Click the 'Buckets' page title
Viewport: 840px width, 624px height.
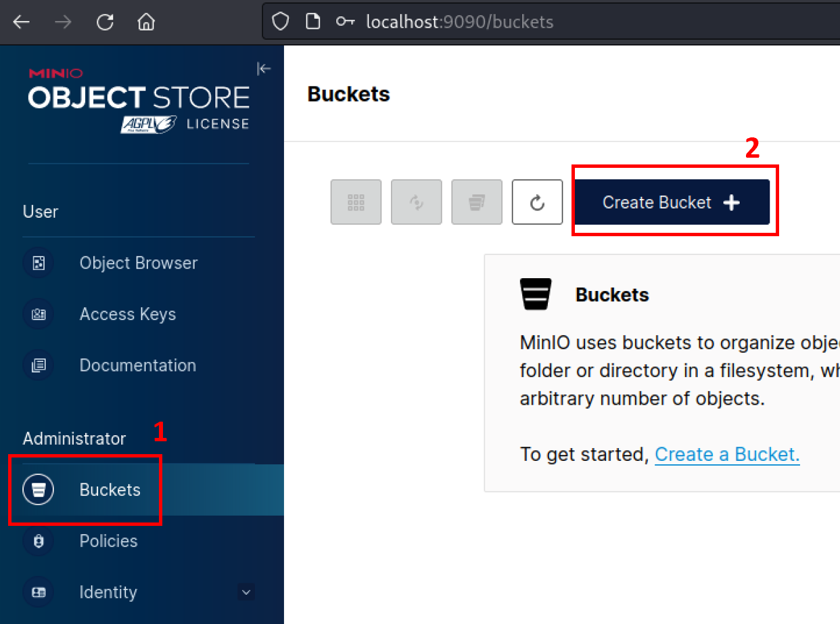point(348,94)
